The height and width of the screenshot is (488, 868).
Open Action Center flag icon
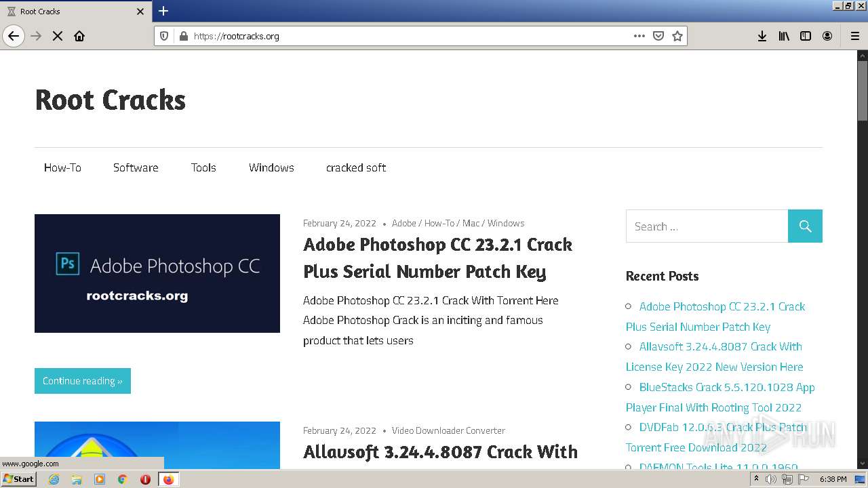coord(804,479)
